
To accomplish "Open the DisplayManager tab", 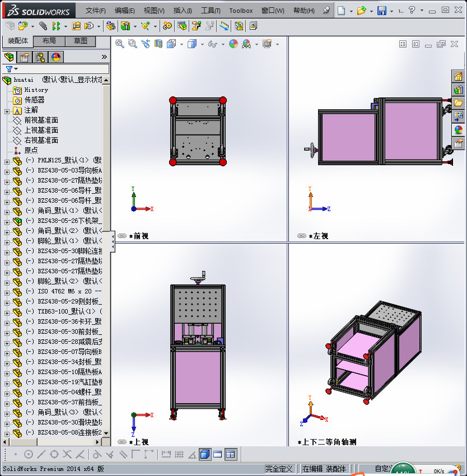I will pyautogui.click(x=56, y=57).
